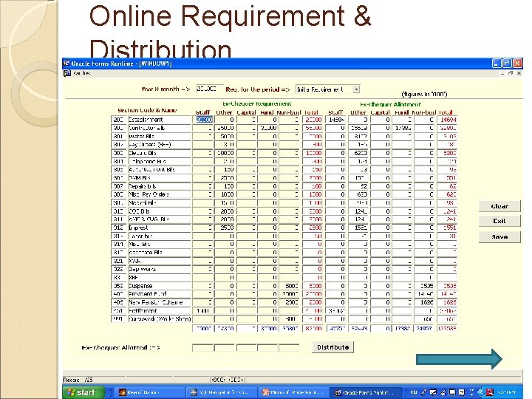Click the Distribute button
The image size is (532, 399).
(332, 347)
